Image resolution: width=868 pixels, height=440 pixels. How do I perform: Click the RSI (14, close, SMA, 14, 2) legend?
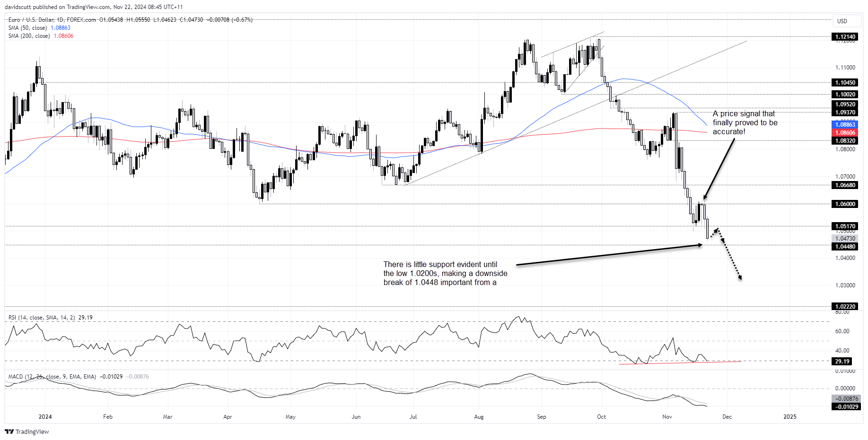42,318
